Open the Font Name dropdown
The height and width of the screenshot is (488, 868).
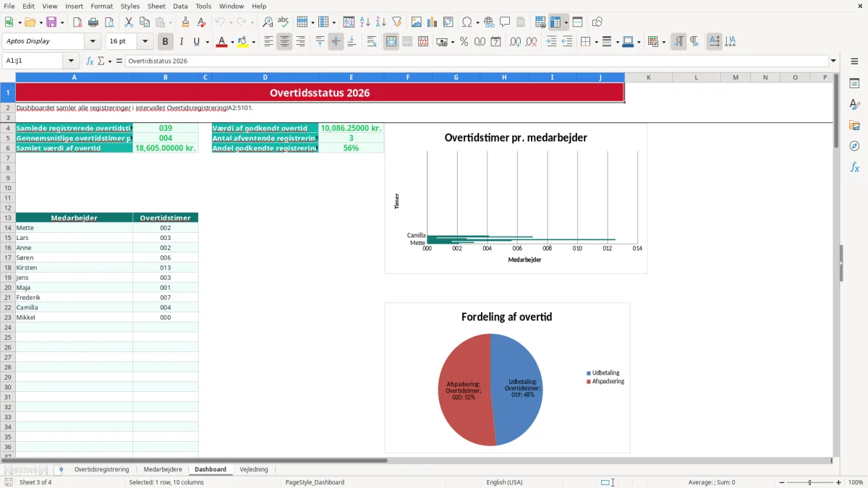(x=93, y=42)
